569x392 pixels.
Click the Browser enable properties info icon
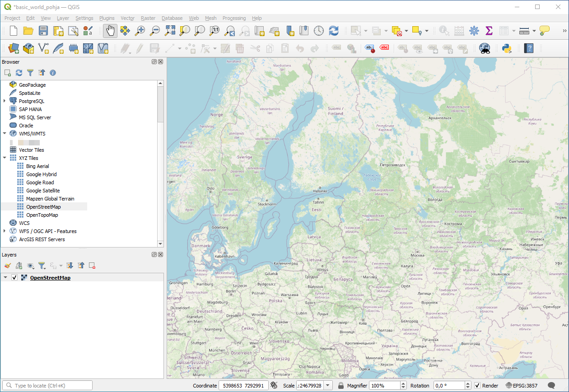click(53, 72)
